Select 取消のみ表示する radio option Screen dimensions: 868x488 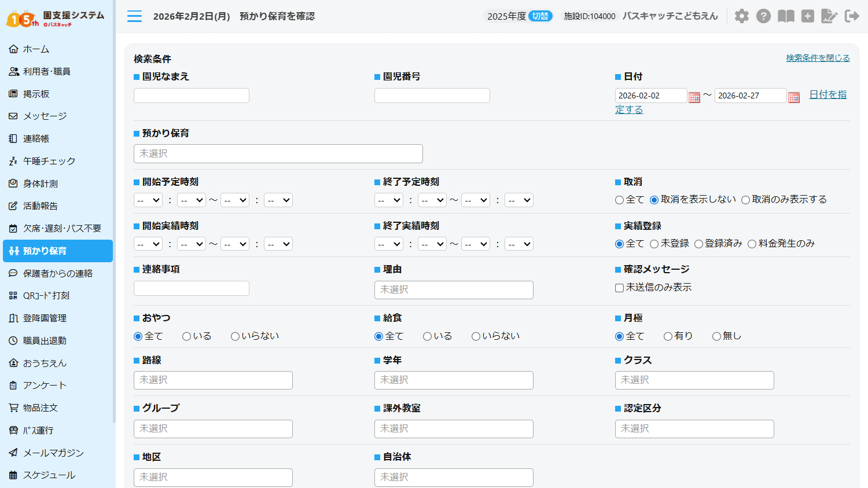pyautogui.click(x=746, y=200)
